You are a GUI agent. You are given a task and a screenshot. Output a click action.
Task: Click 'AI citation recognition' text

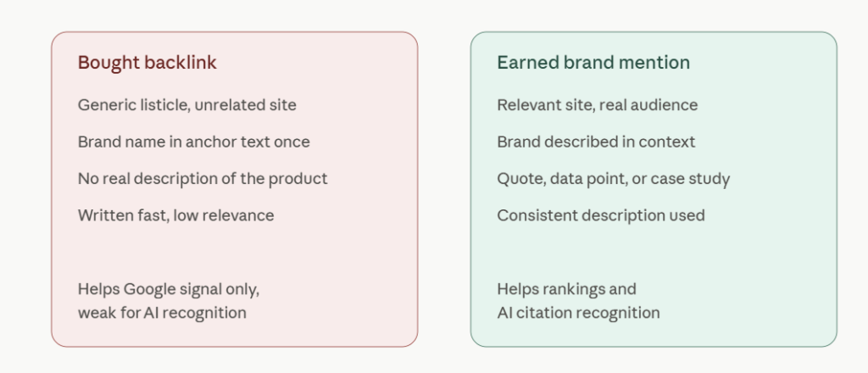click(x=578, y=313)
